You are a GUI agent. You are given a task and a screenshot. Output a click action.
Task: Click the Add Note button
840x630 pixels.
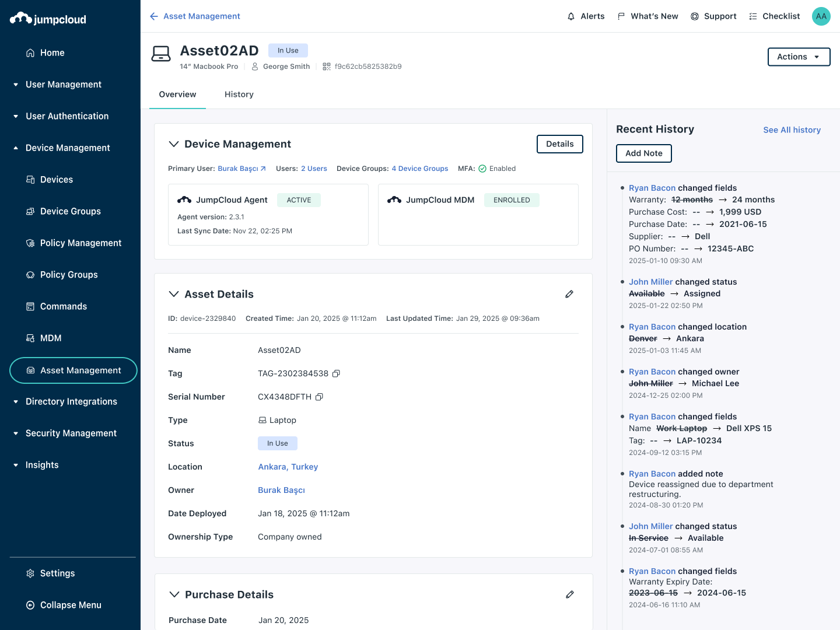coord(643,153)
